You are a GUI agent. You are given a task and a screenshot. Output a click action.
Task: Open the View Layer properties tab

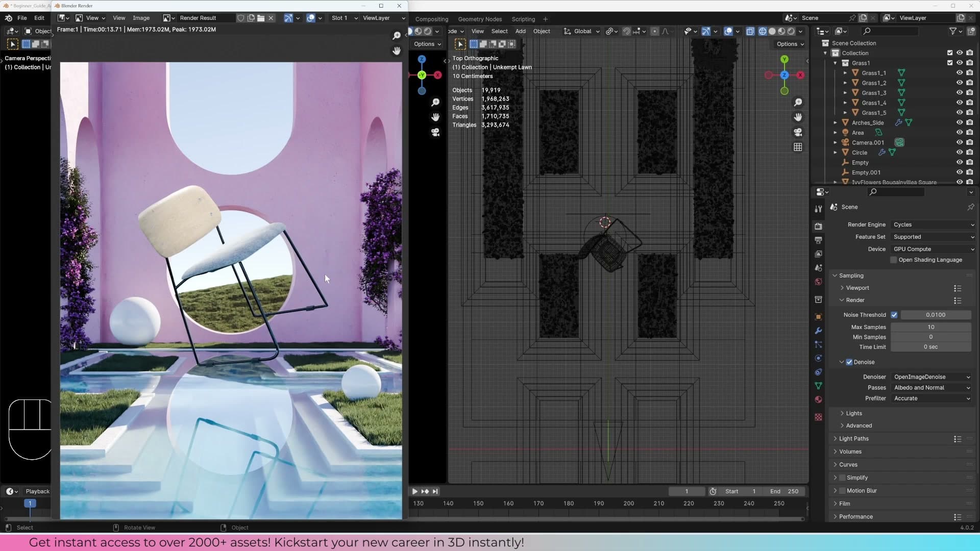[818, 254]
